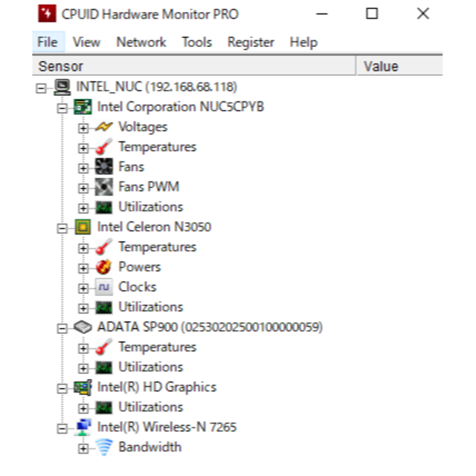Screen dimensions: 476x476
Task: Click the NUC5CPYB motherboard icon
Action: 83,107
